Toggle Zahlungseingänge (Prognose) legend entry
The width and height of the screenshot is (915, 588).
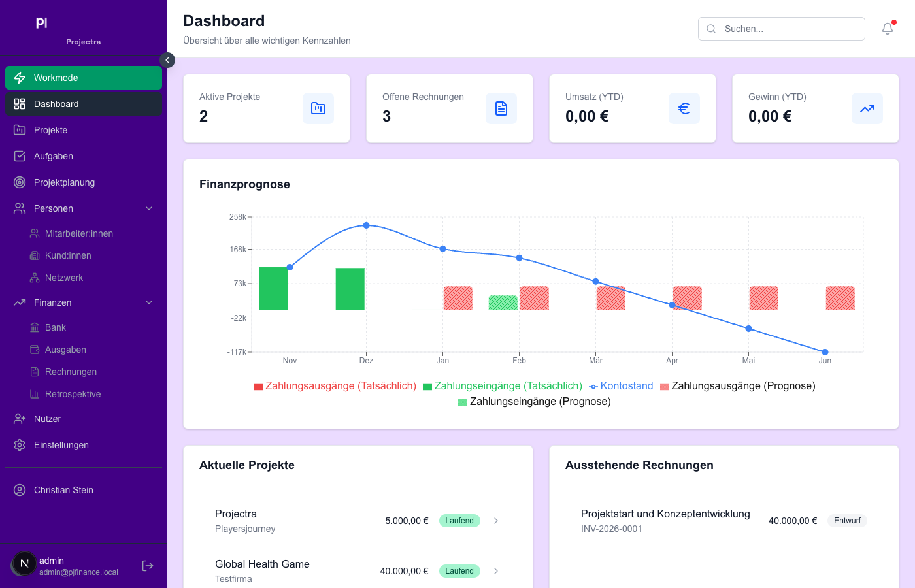pyautogui.click(x=535, y=402)
